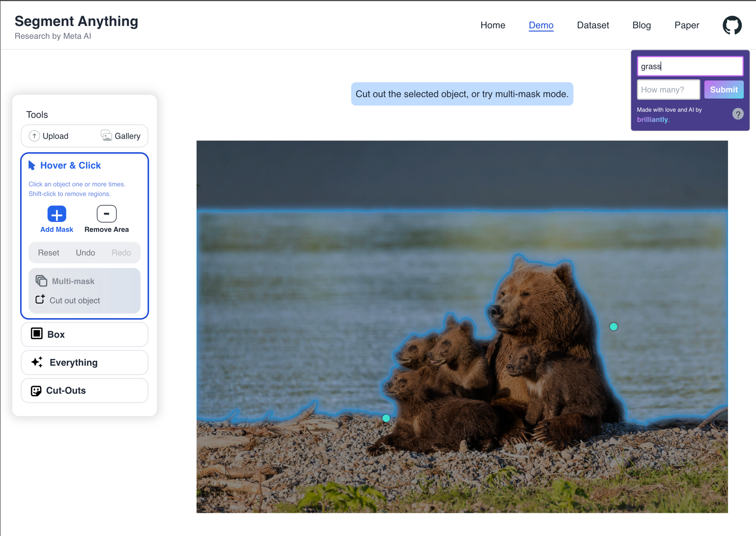Click the Cut out the selected object message
Screen dimensions: 756x536
[462, 94]
